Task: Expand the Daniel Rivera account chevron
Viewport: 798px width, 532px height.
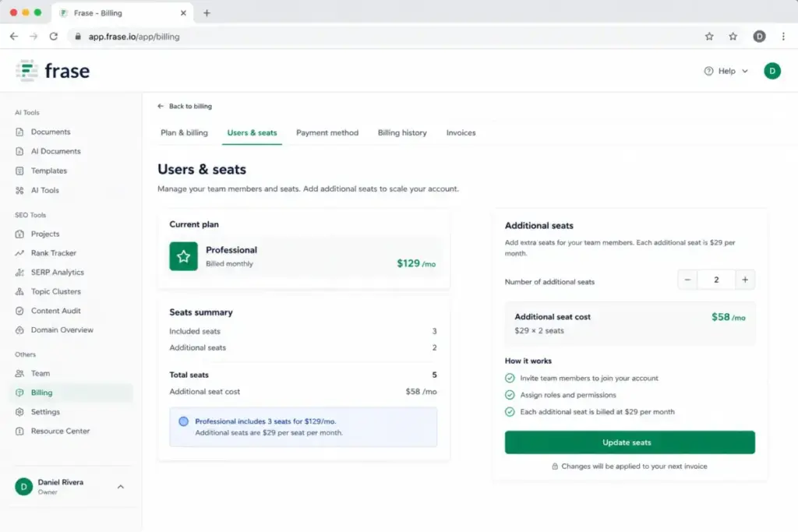Action: pyautogui.click(x=121, y=487)
